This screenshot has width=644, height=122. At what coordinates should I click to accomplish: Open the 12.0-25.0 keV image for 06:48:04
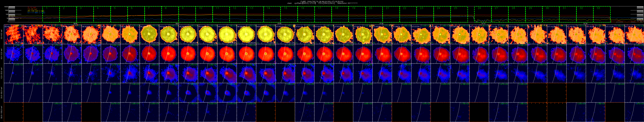pos(53,73)
